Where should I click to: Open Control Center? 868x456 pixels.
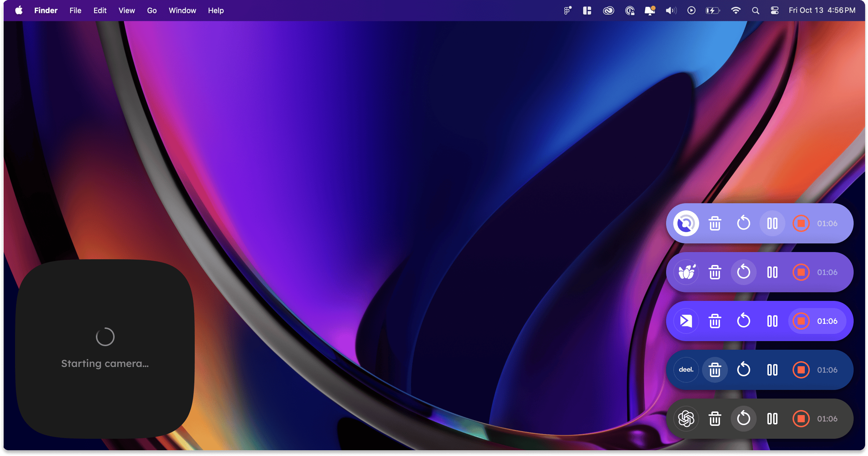(775, 10)
